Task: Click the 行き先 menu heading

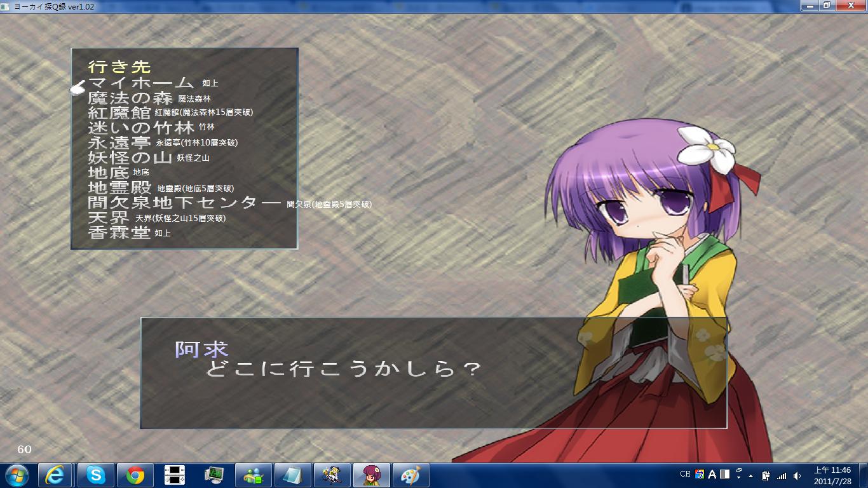Action: (119, 67)
